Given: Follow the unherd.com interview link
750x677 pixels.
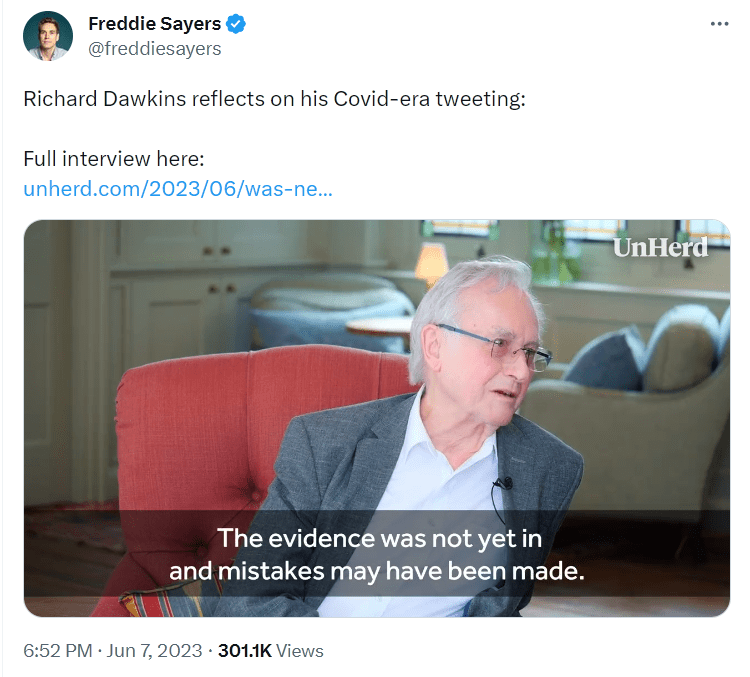Looking at the screenshot, I should click(x=177, y=189).
